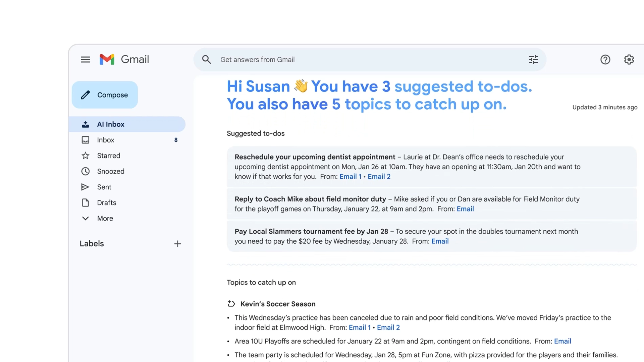Click the Snoozed clock icon

86,171
